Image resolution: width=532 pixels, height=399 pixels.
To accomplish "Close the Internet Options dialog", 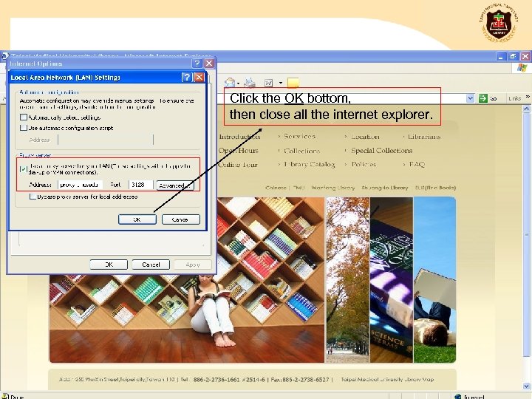I will click(209, 64).
